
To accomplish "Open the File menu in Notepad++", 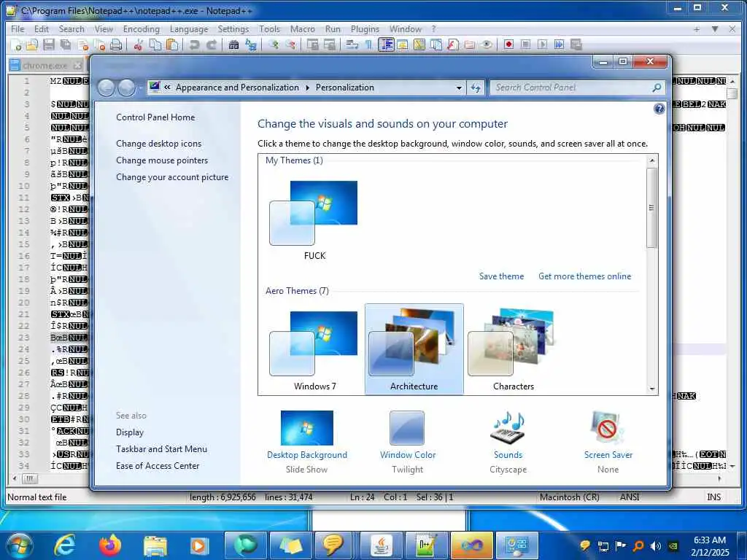I will click(x=18, y=29).
